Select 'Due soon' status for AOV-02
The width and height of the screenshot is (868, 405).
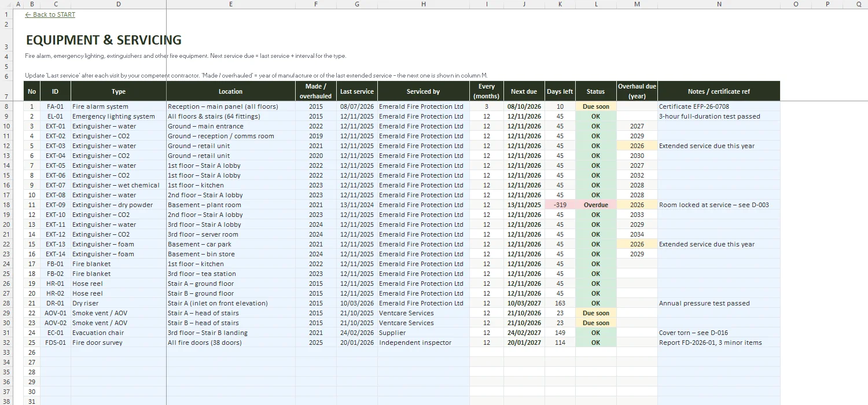[x=595, y=323]
